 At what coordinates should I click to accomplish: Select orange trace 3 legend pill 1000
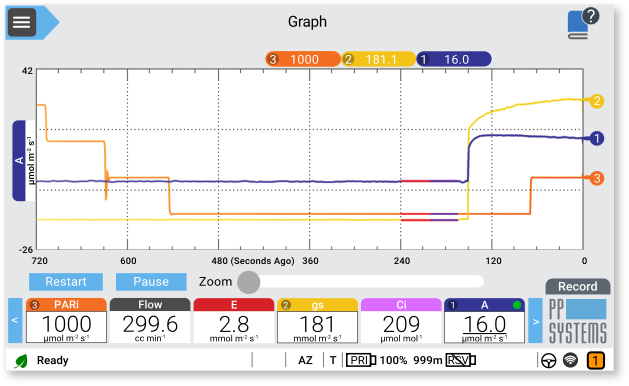[x=303, y=59]
